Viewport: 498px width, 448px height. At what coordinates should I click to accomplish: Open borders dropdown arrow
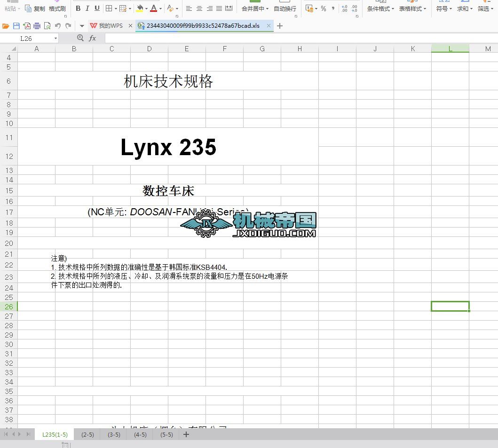(x=116, y=9)
